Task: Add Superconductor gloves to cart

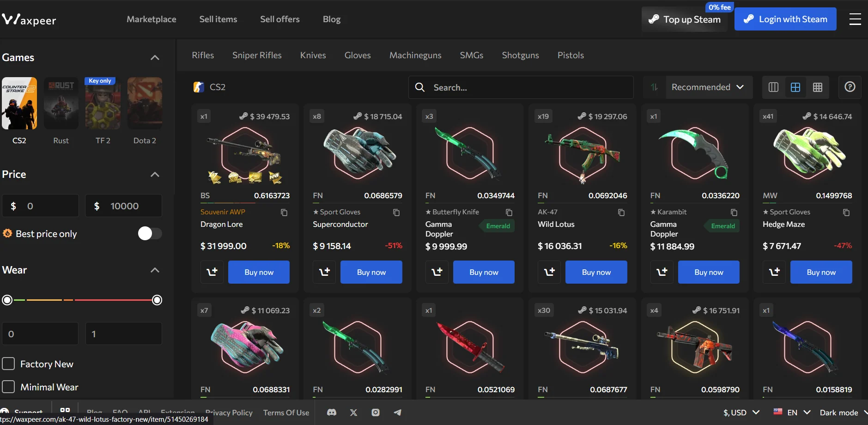Action: tap(324, 272)
